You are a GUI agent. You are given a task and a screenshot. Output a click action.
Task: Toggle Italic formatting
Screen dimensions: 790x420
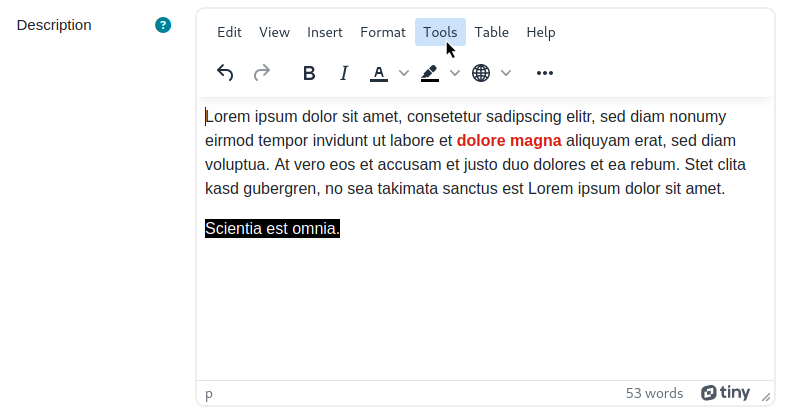click(x=344, y=73)
